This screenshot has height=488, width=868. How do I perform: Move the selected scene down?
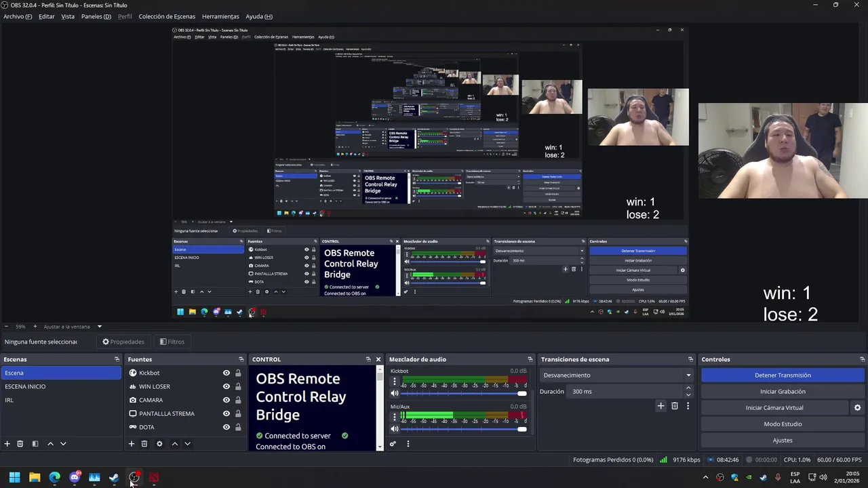63,444
